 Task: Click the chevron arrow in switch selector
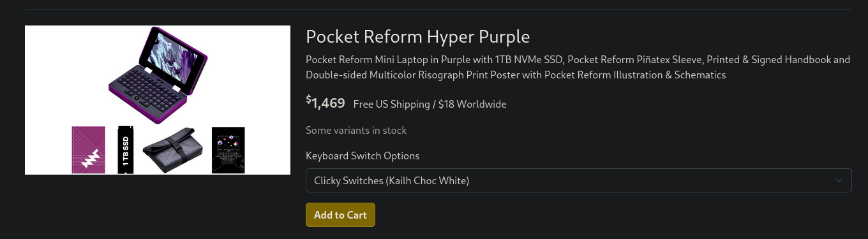point(839,181)
